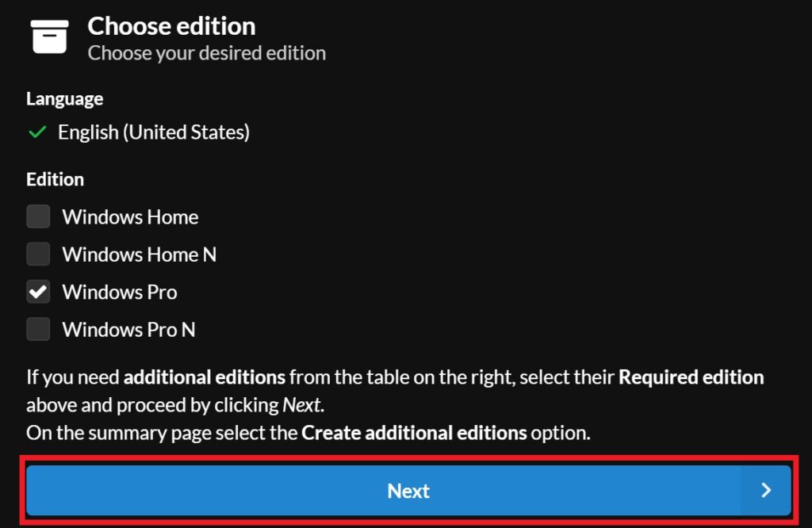Click the Language section label
Image resolution: width=812 pixels, height=528 pixels.
(64, 99)
